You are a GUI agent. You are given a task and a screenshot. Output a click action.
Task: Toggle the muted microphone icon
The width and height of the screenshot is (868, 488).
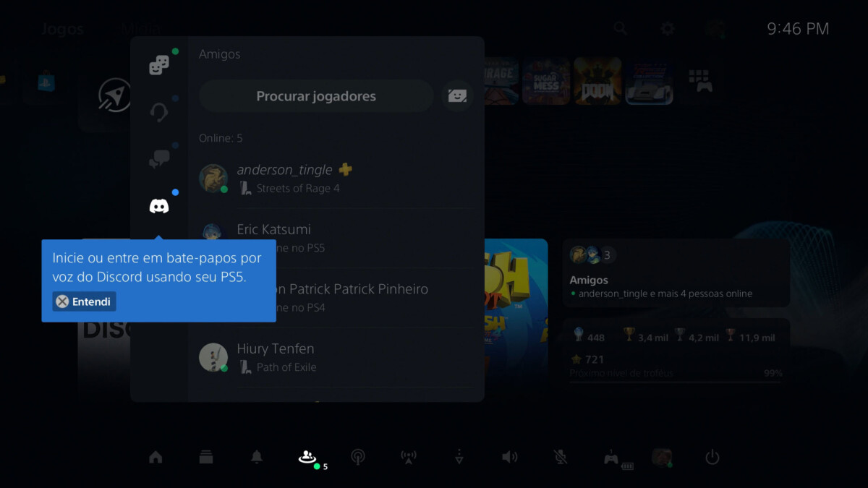(561, 457)
